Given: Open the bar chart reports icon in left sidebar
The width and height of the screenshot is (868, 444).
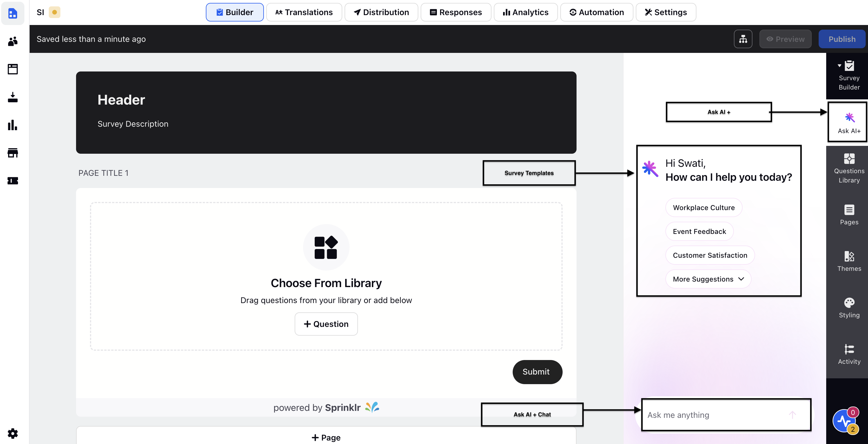Looking at the screenshot, I should [x=13, y=125].
